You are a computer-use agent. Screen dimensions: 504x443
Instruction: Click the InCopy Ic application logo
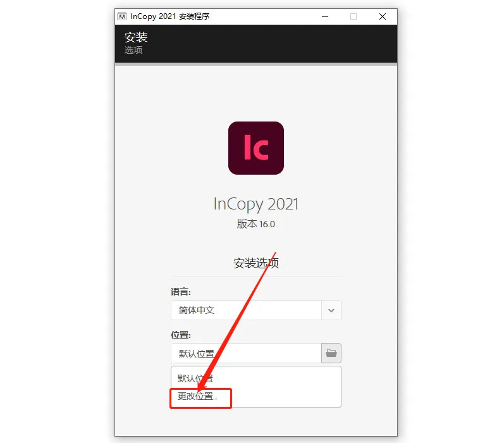(x=256, y=148)
